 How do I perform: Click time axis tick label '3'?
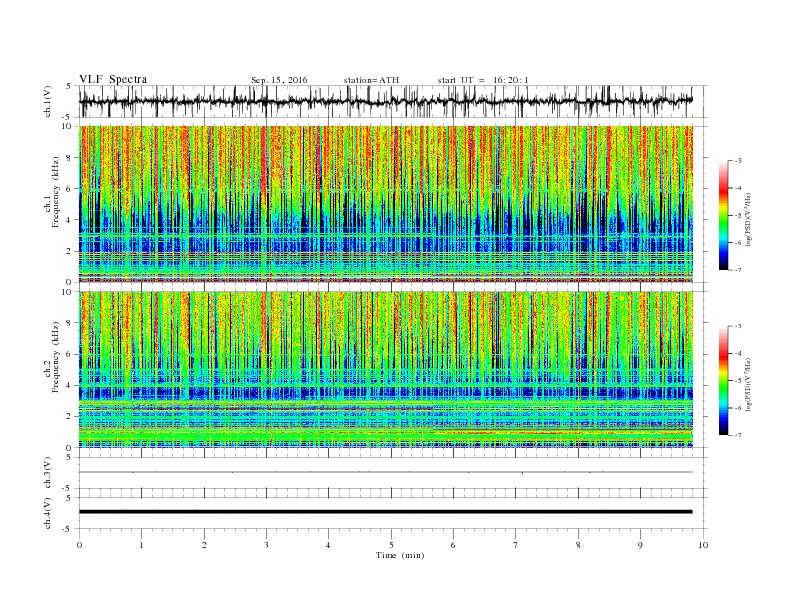tap(266, 545)
